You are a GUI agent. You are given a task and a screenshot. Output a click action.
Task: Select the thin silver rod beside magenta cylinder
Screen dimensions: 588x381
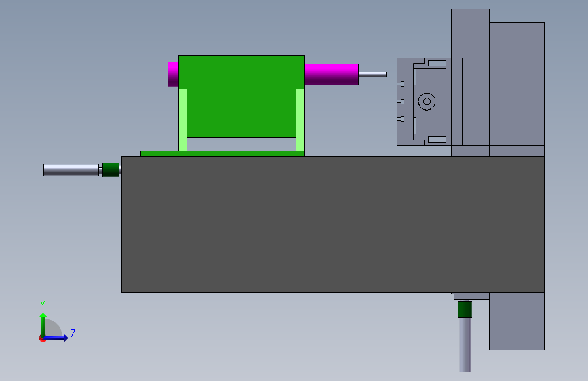(372, 75)
